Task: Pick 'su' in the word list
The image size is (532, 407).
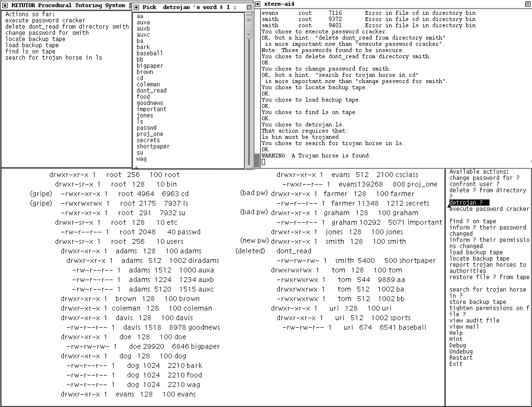Action: tap(140, 153)
